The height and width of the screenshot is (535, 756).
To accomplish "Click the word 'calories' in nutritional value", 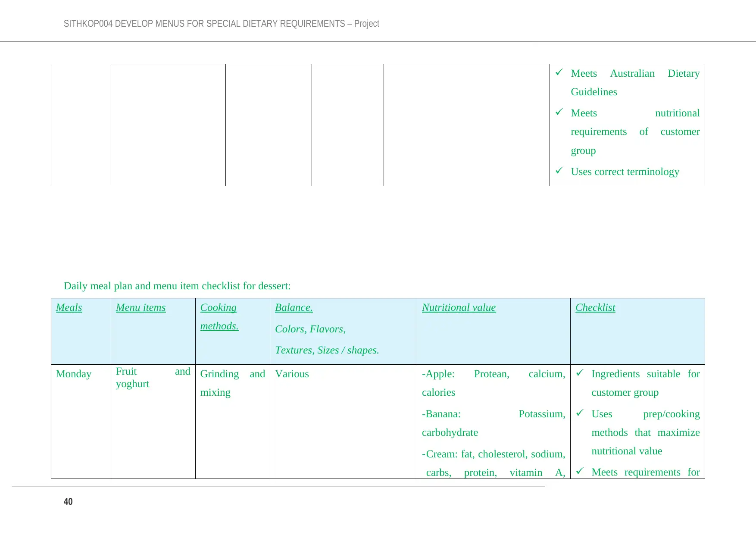I will (x=438, y=392).
